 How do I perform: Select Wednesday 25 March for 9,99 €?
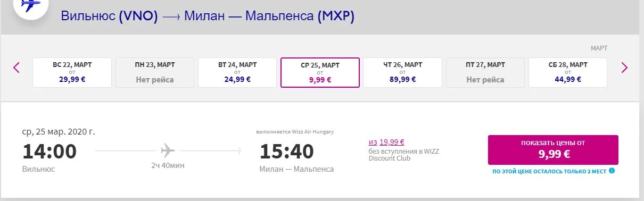[320, 72]
